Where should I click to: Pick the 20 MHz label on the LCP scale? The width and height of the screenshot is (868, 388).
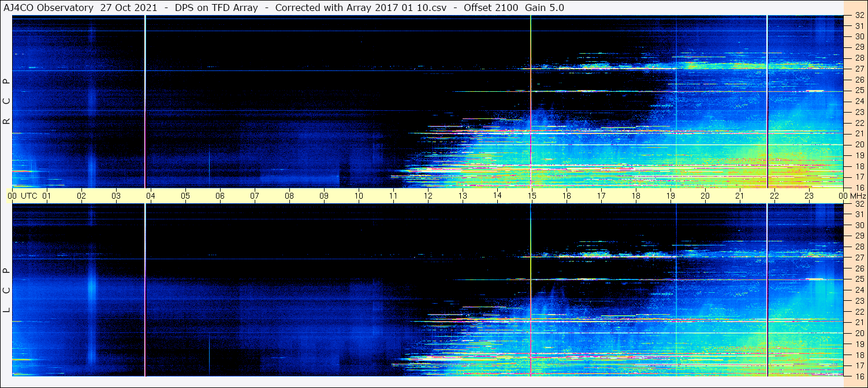[859, 333]
